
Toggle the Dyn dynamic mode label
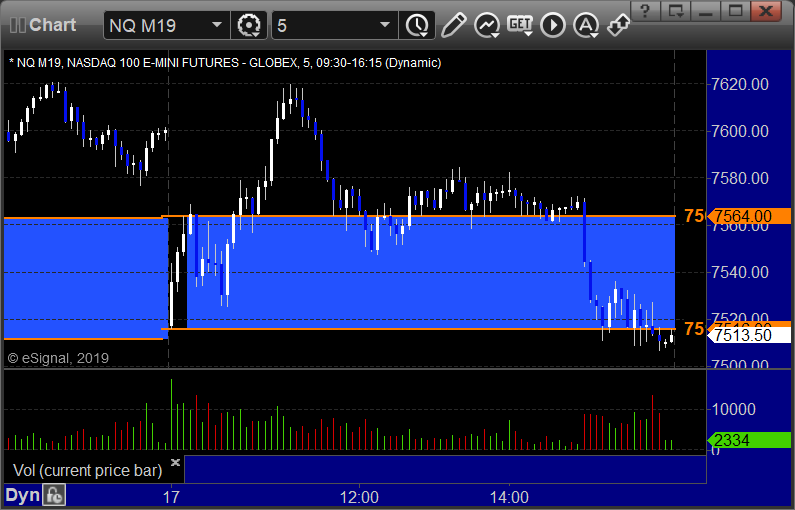22,495
